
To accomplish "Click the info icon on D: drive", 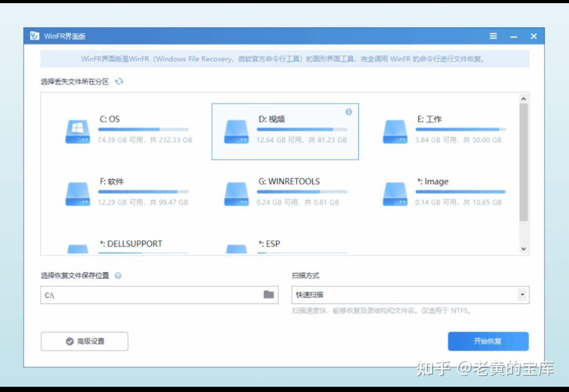I will 349,112.
